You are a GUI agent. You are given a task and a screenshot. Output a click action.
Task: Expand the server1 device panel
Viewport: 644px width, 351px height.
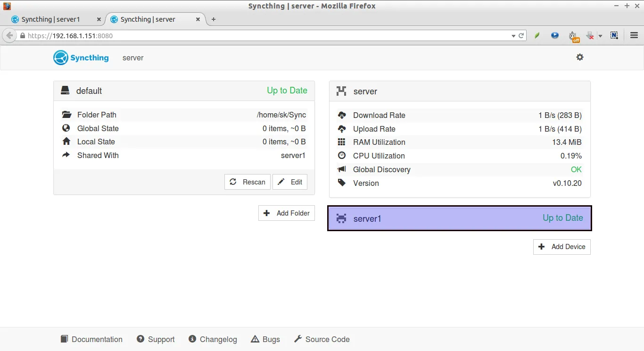click(459, 218)
